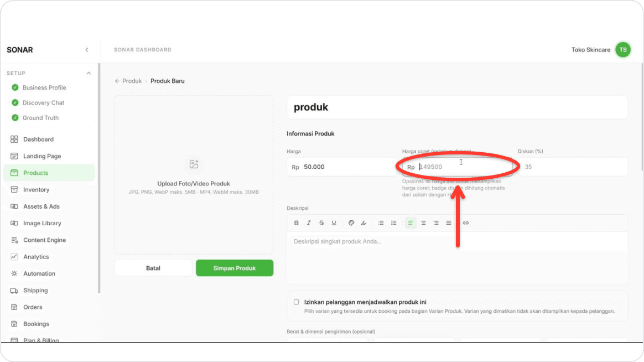Viewport: 644px width, 362px height.
Task: Click the Bookings icon in the sidebar
Action: [x=14, y=324]
